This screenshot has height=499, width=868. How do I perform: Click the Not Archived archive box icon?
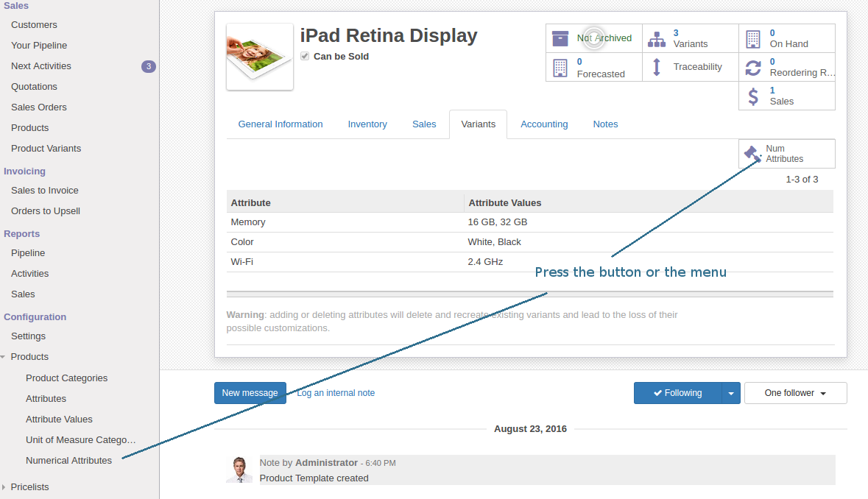point(560,38)
